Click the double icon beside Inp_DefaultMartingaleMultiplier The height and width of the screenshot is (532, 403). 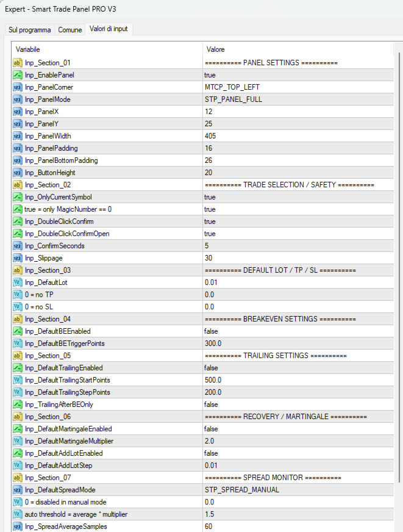[17, 441]
